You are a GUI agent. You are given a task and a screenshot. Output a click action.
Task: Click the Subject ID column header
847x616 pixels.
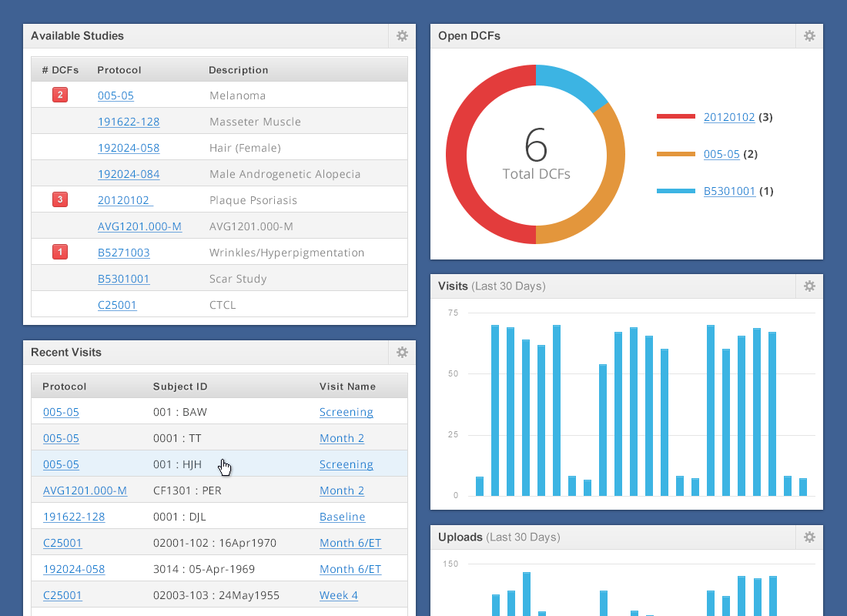pos(180,387)
